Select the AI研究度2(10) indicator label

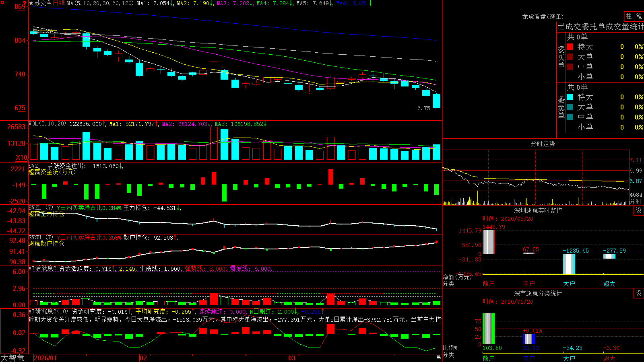[x=49, y=311]
